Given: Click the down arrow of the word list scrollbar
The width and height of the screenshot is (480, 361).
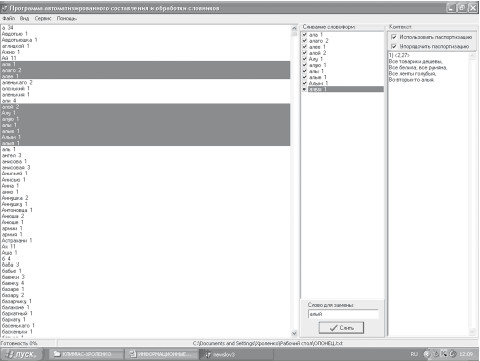Looking at the screenshot, I should [294, 333].
